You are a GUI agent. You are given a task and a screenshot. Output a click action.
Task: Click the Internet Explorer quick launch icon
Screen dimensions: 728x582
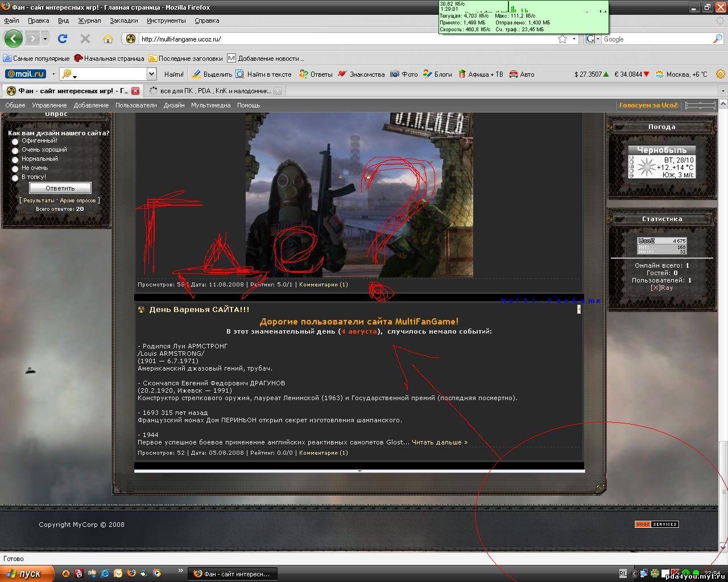(x=105, y=573)
